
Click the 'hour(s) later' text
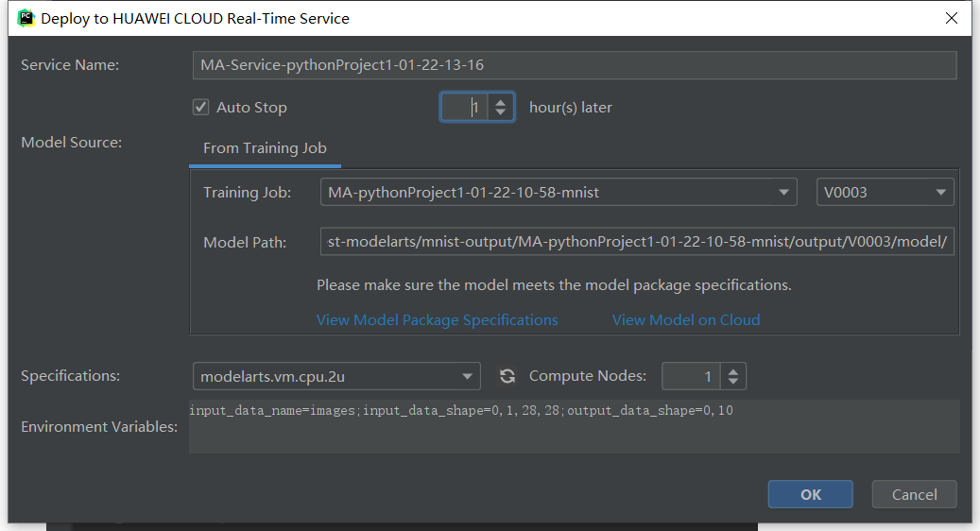[x=570, y=108]
